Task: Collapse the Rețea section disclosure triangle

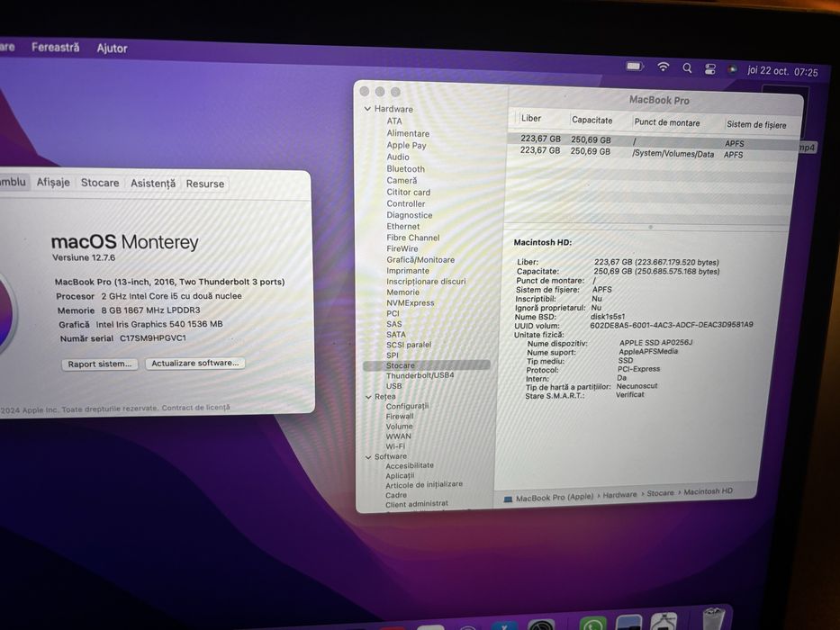Action: [368, 397]
